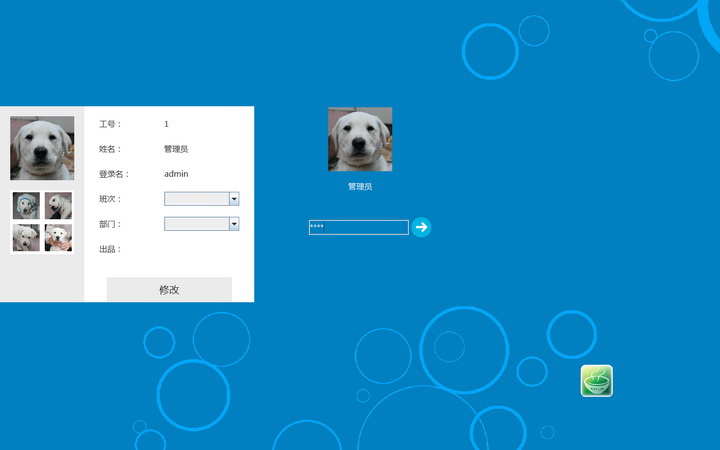Click the 管理员 label under center avatar
This screenshot has height=450, width=720.
(360, 186)
